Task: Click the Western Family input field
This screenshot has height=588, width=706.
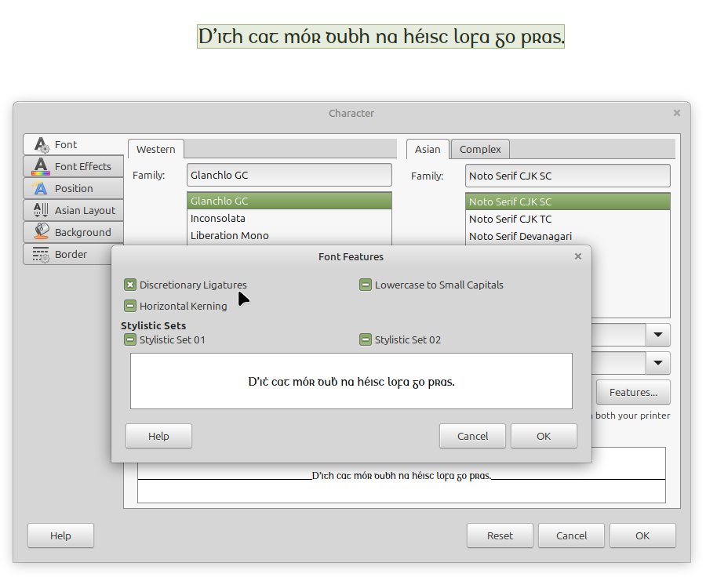Action: point(289,175)
